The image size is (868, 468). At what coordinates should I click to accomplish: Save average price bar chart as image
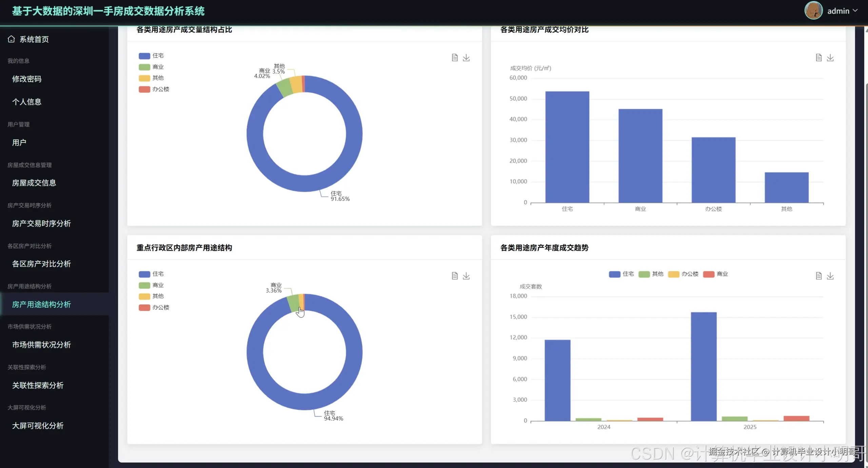pyautogui.click(x=830, y=58)
